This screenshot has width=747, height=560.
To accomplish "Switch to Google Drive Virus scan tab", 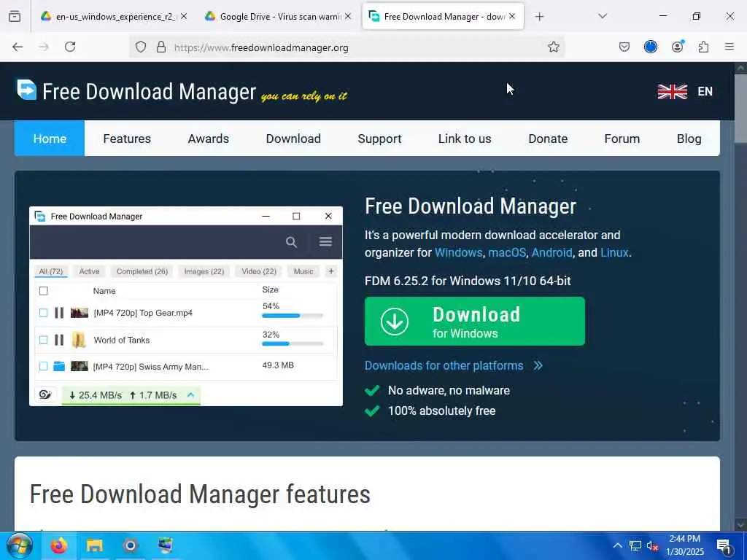I will (279, 17).
